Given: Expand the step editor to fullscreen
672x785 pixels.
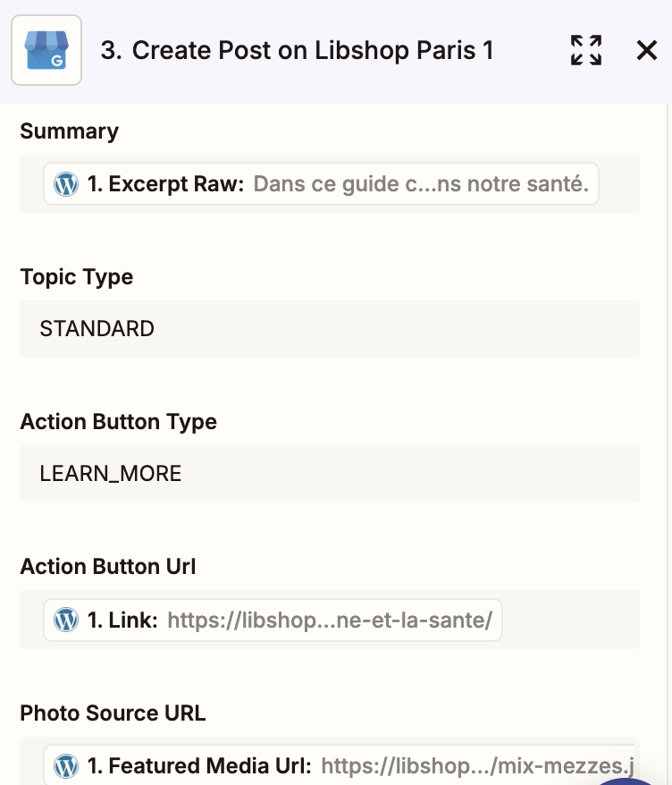Looking at the screenshot, I should pos(586,50).
